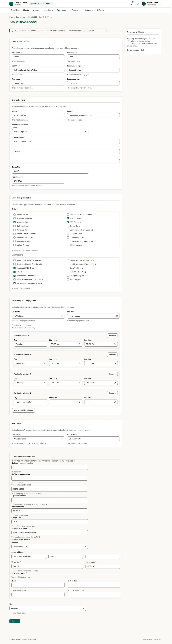172x644 pixels.
Task: Tick the Personal Care skill checkbox
Action: click(14, 214)
